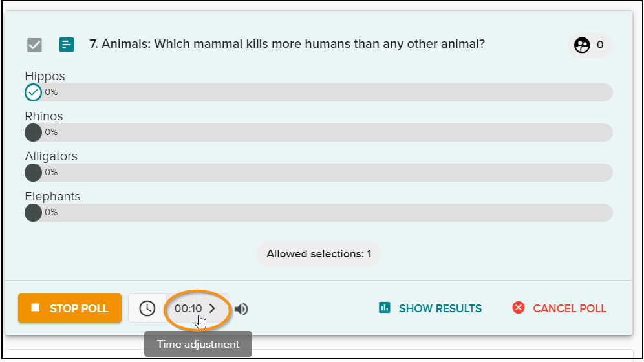644x362 pixels.
Task: Click the poll question type icon
Action: click(x=67, y=45)
